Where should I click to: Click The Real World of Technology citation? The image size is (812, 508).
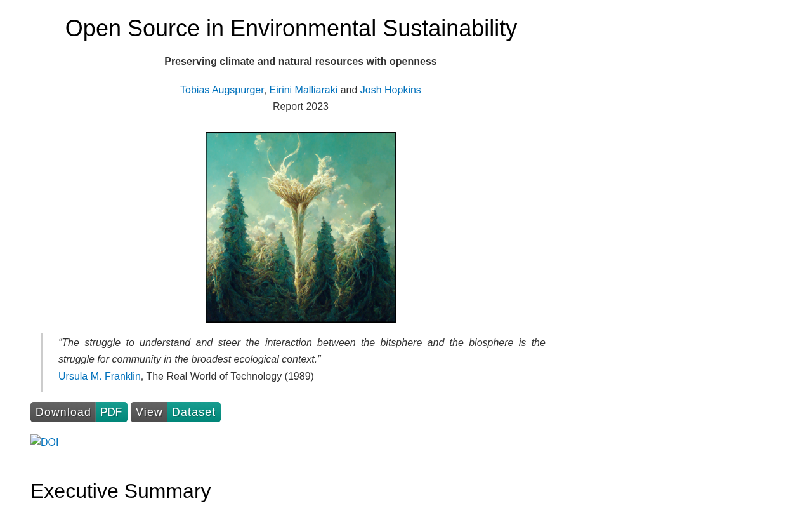click(x=230, y=377)
